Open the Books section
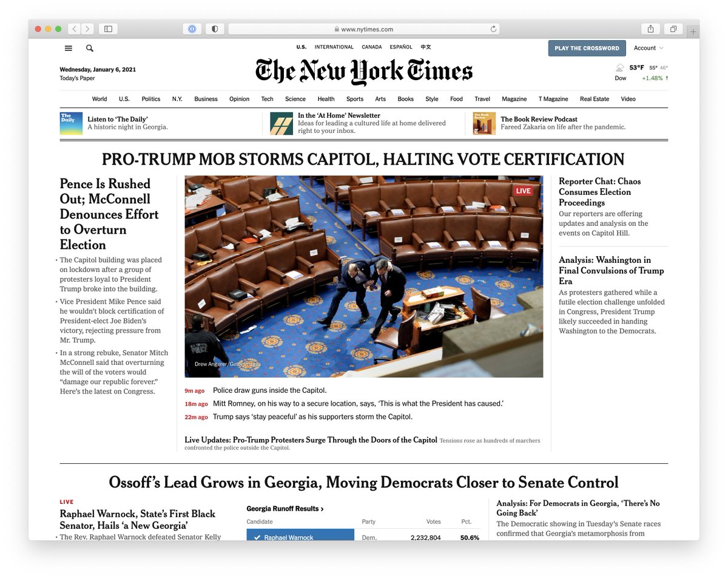728x578 pixels. 405,99
